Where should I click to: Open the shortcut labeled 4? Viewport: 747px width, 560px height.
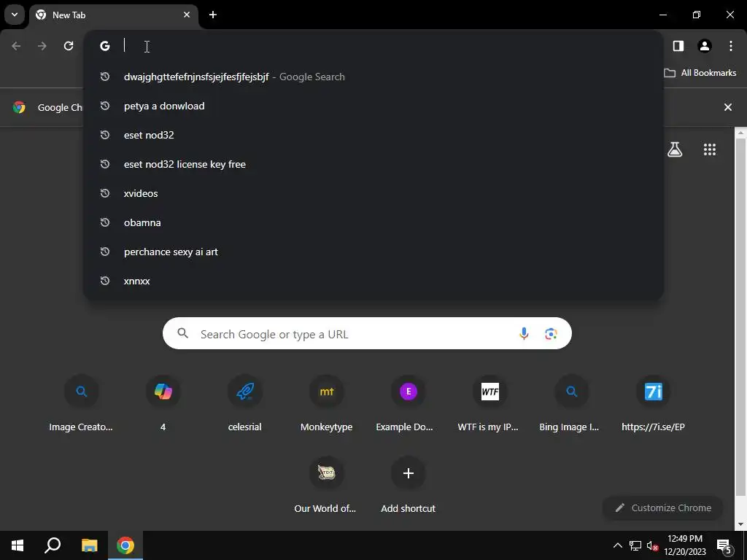163,404
